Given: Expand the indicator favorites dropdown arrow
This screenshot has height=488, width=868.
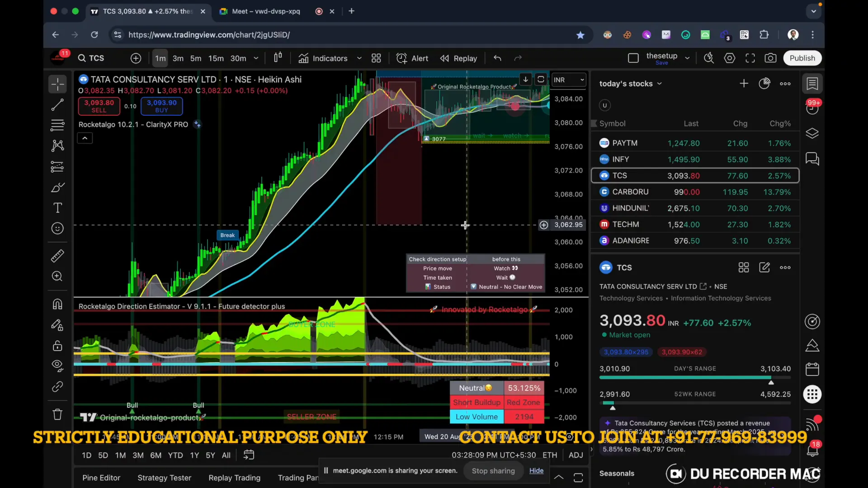Looking at the screenshot, I should tap(359, 58).
